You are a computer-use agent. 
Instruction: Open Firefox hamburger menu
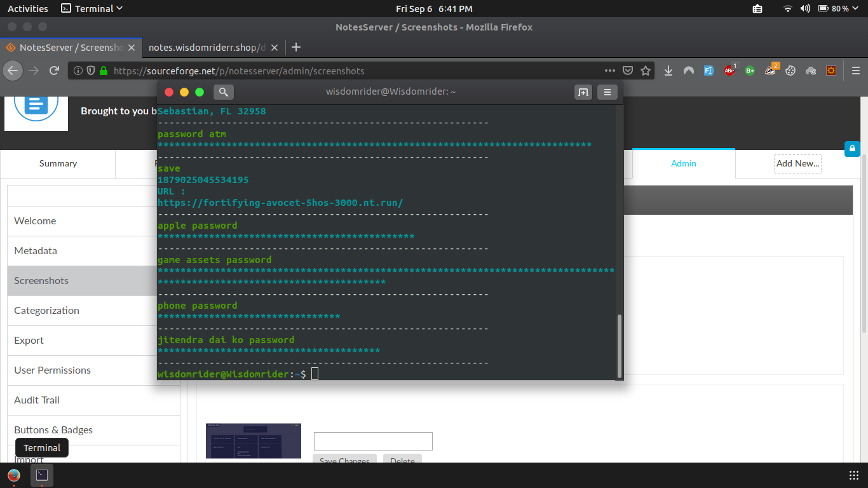[855, 71]
